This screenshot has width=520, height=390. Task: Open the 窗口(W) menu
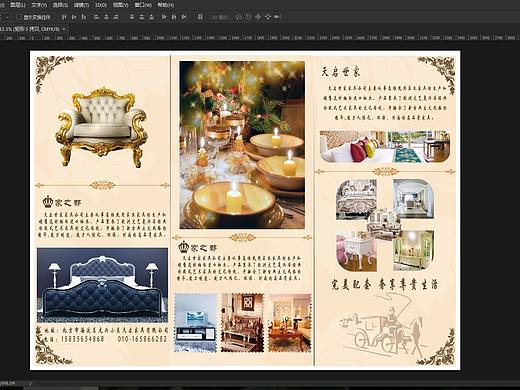click(143, 5)
